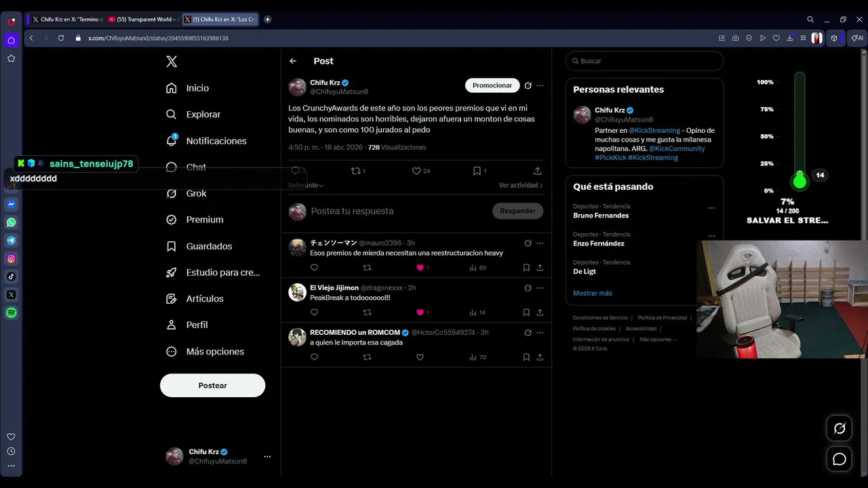Image resolution: width=868 pixels, height=488 pixels.
Task: Open WhatsApp in the Opera sidebar
Action: pyautogui.click(x=12, y=222)
